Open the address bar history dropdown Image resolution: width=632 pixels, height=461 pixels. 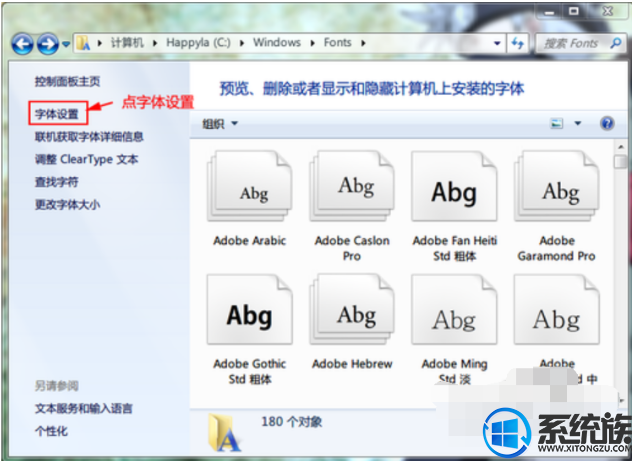[x=497, y=44]
